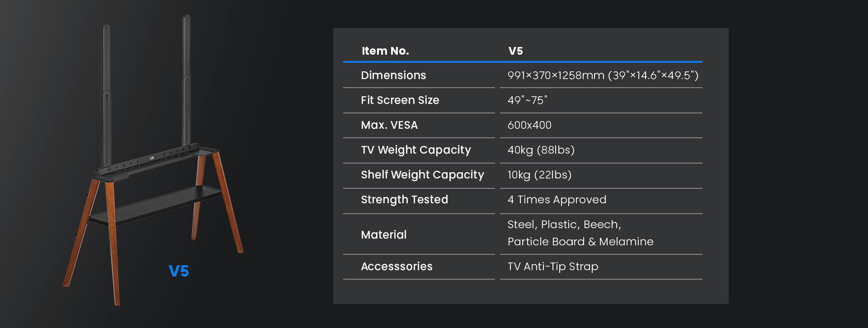Select the Strength Tested label
The image size is (868, 328).
click(x=404, y=200)
